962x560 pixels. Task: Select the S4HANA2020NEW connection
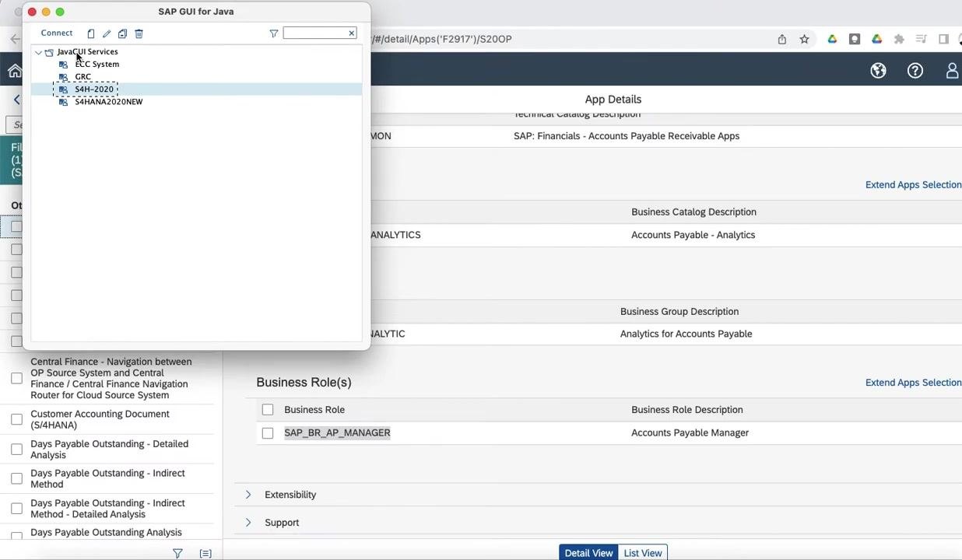pos(108,102)
